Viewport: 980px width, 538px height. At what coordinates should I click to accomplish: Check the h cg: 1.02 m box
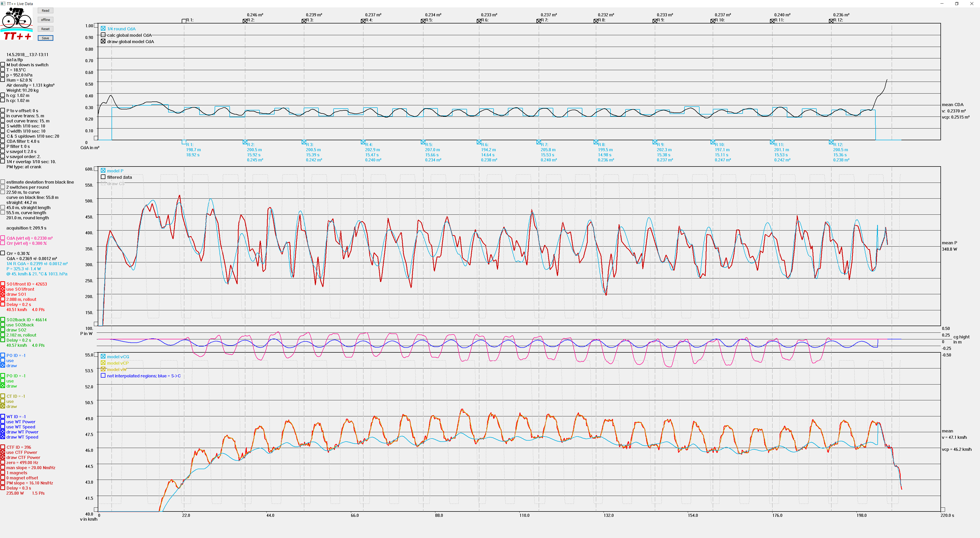tap(3, 95)
